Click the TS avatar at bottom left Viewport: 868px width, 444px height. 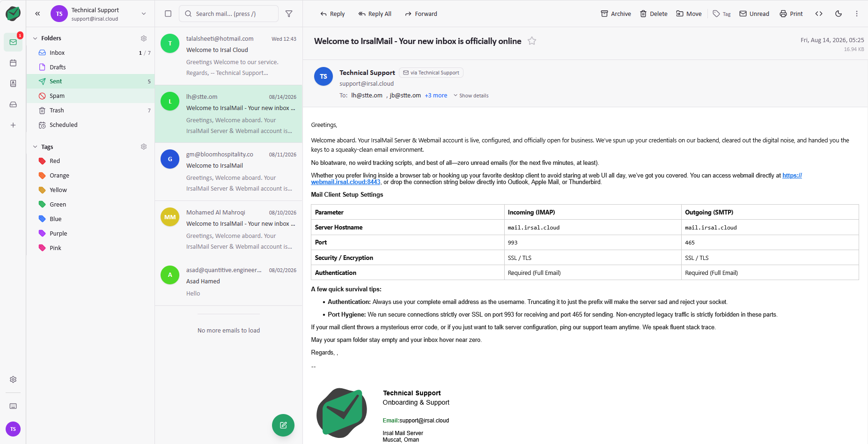click(13, 429)
